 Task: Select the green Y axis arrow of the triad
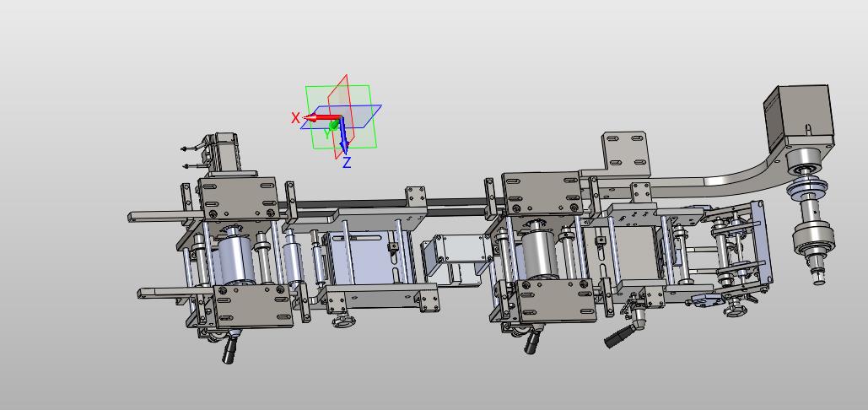point(334,125)
